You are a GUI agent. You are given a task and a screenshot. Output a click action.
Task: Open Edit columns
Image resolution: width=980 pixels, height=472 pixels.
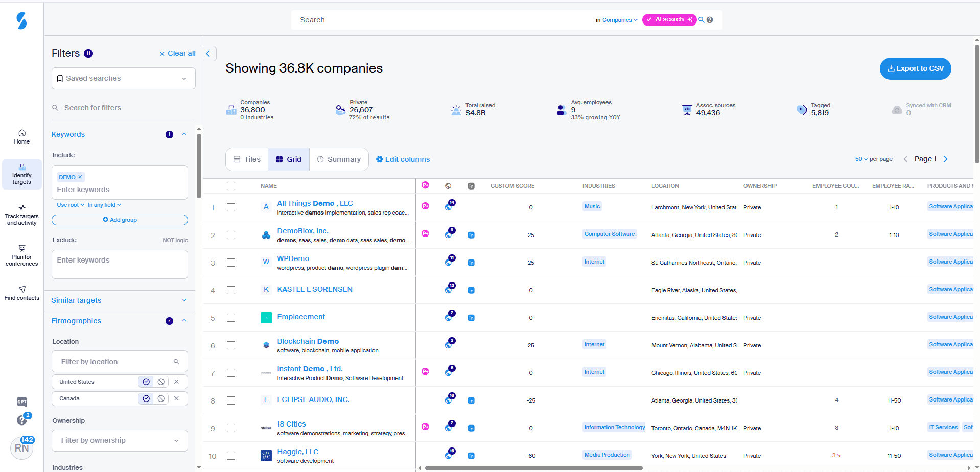(x=403, y=159)
